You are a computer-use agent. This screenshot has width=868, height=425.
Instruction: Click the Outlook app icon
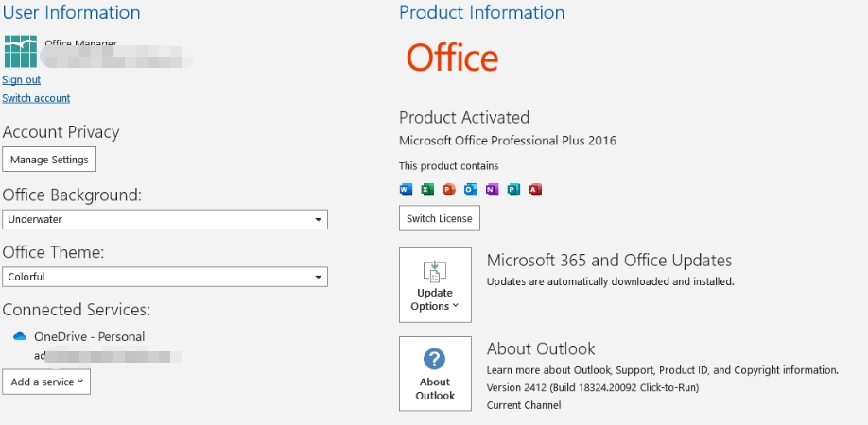pyautogui.click(x=471, y=190)
